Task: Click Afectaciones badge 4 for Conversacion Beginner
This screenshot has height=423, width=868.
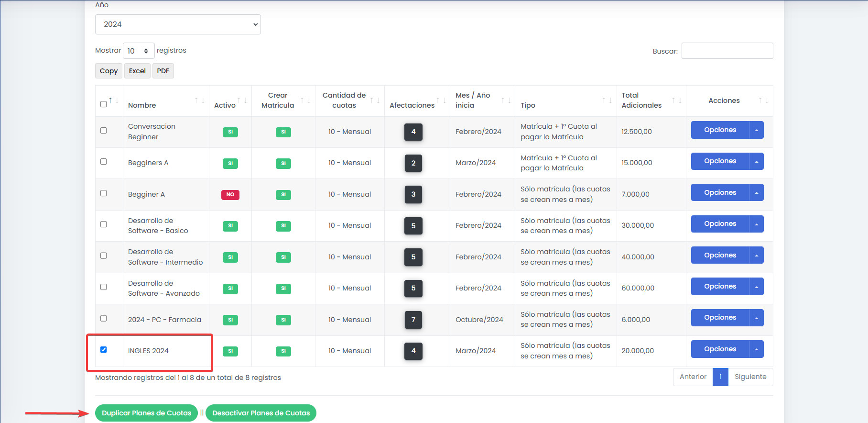Action: (413, 132)
